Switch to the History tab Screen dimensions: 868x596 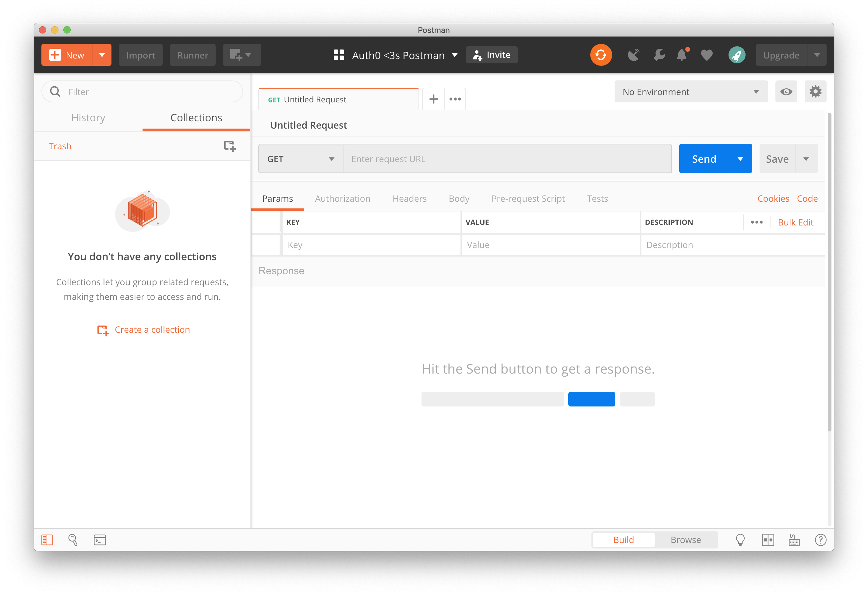(88, 118)
